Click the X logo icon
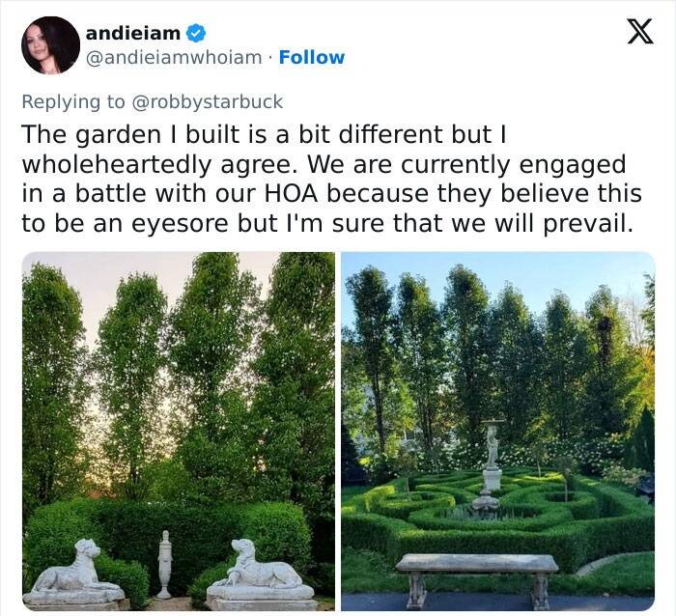The width and height of the screenshot is (676, 616). point(639,32)
